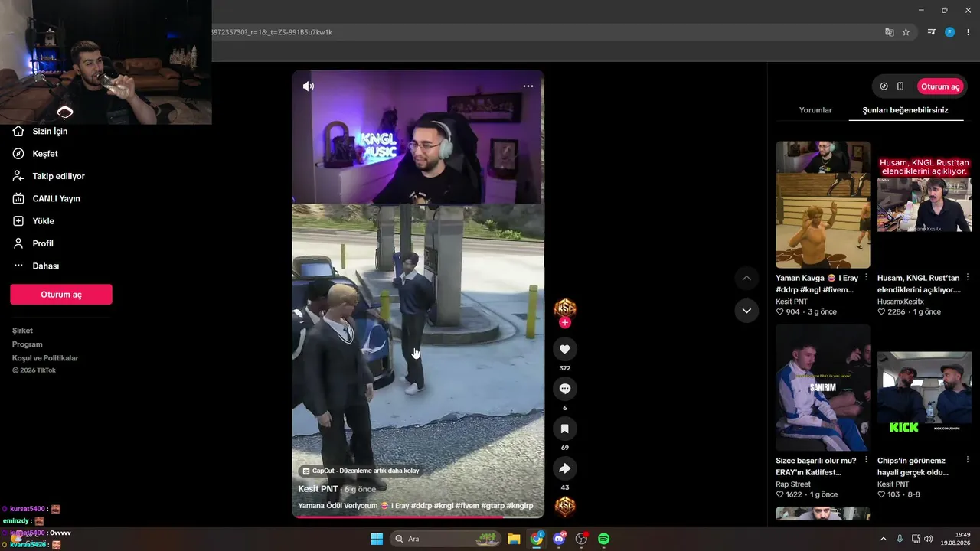Open options for Yaman Kavga video
980x551 pixels.
point(866,278)
